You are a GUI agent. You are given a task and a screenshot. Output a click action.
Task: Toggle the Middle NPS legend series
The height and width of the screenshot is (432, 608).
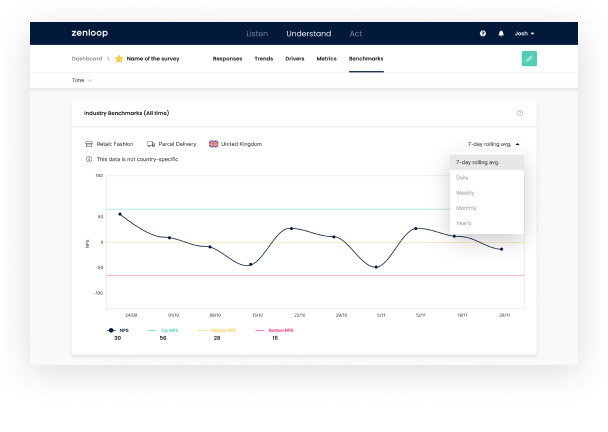(x=217, y=330)
